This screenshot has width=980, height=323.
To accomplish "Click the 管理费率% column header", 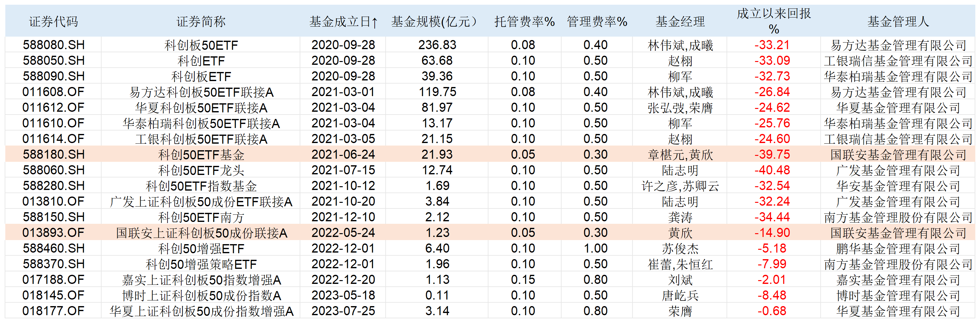I will click(597, 22).
